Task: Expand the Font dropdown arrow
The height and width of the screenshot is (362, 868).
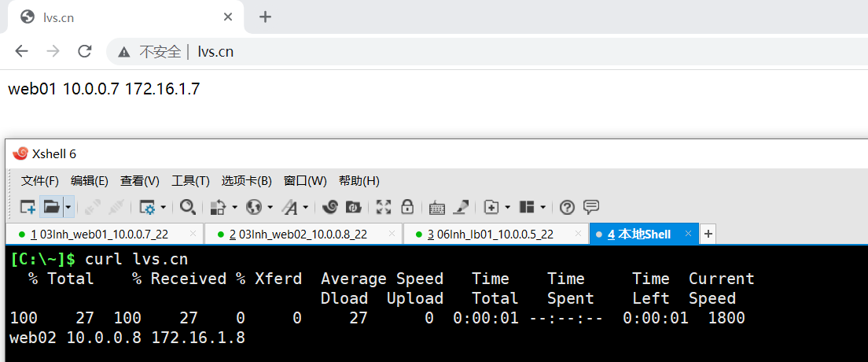Action: pyautogui.click(x=306, y=207)
